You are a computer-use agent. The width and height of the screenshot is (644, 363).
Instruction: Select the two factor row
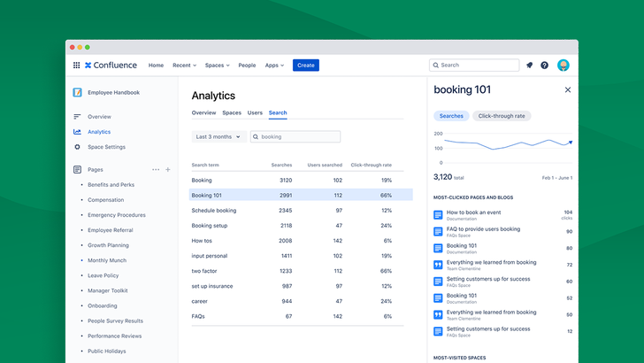pos(297,271)
